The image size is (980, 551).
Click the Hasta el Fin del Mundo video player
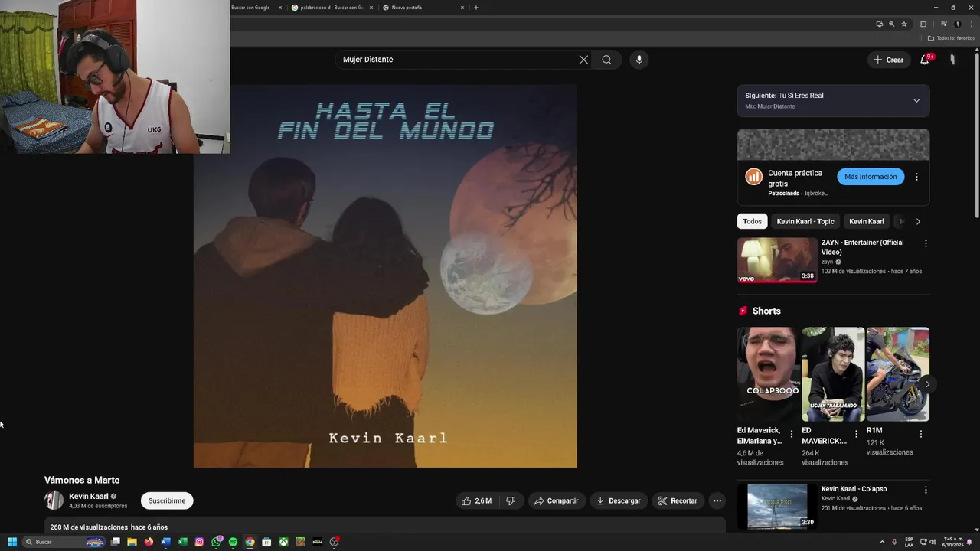click(385, 276)
